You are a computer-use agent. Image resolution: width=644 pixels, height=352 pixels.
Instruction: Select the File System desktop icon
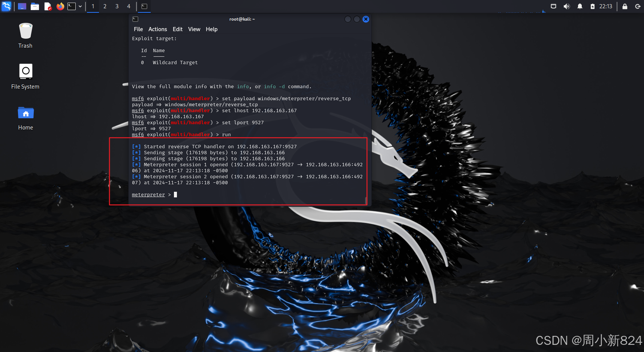pyautogui.click(x=25, y=77)
